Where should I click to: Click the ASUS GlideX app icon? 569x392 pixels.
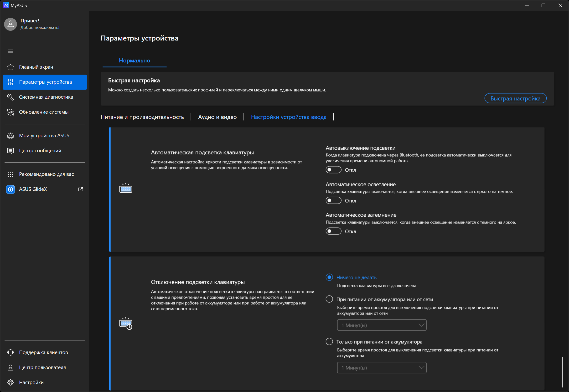pyautogui.click(x=10, y=189)
